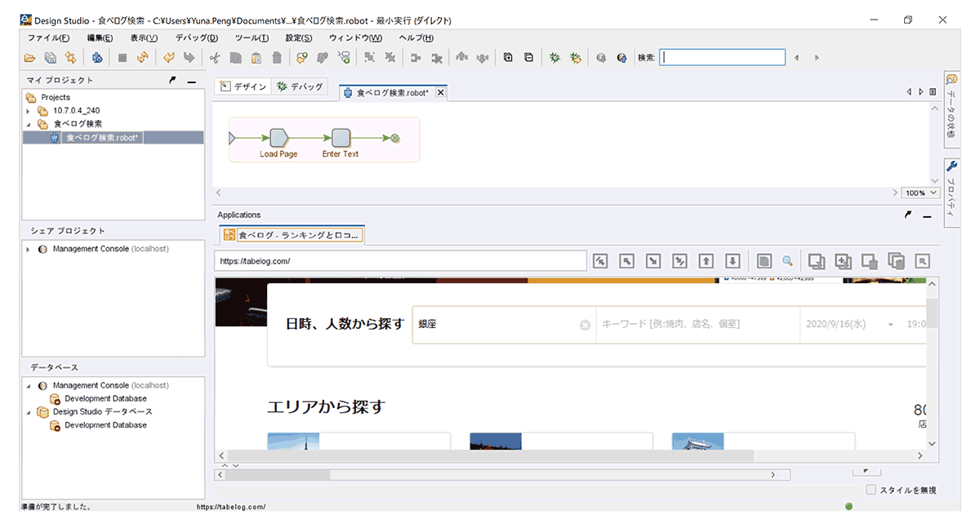The width and height of the screenshot is (980, 523).
Task: Click the data state sidebar tab icon
Action: click(x=951, y=79)
